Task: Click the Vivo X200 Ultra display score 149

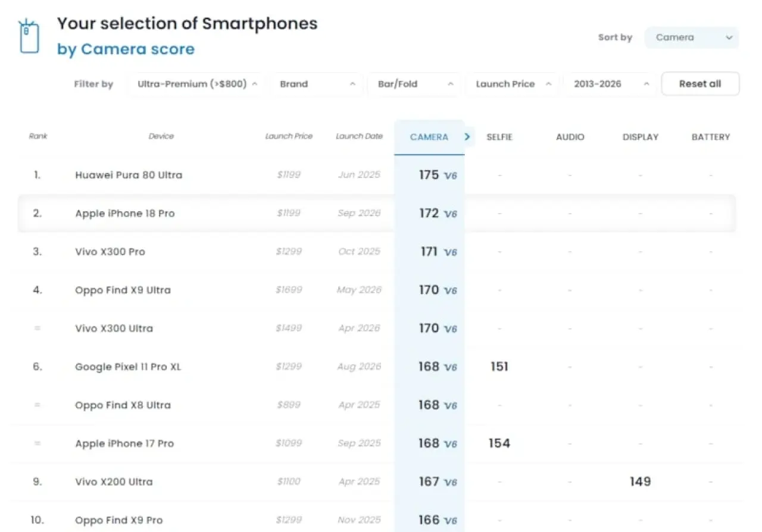Action: [x=640, y=481]
